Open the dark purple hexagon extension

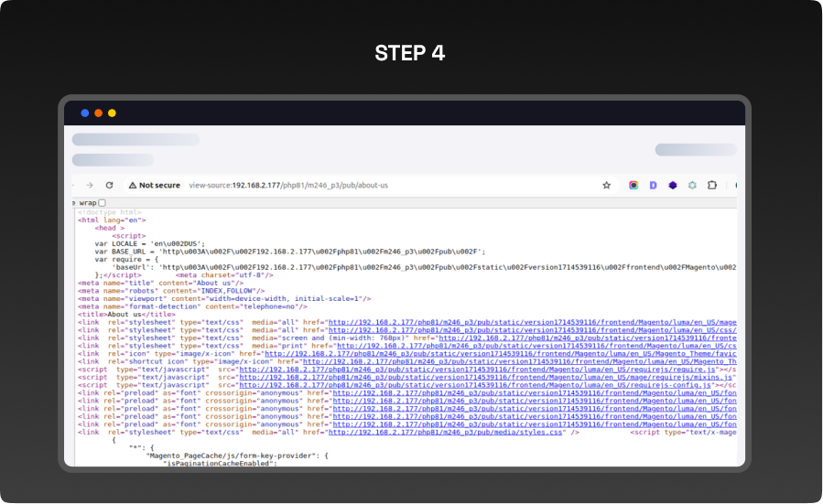pyautogui.click(x=673, y=185)
